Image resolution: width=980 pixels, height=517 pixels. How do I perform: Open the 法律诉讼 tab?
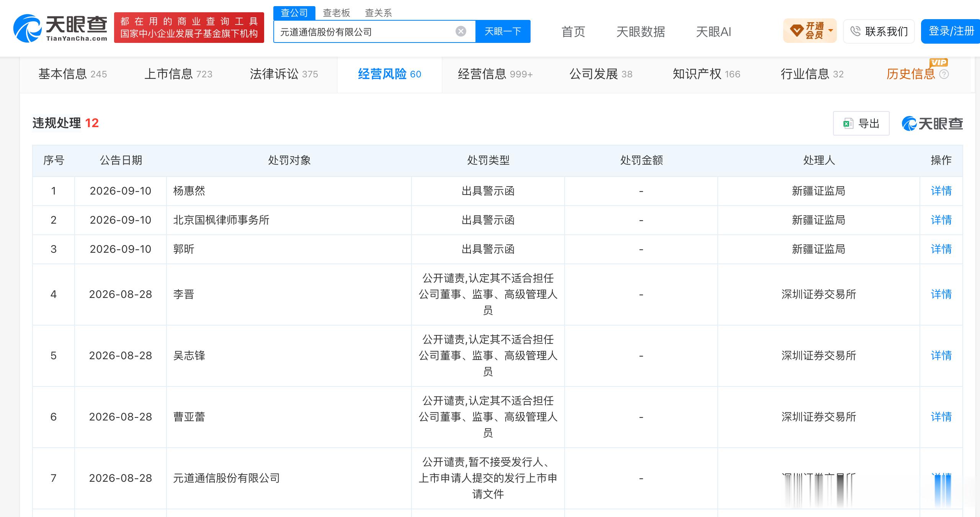point(284,74)
